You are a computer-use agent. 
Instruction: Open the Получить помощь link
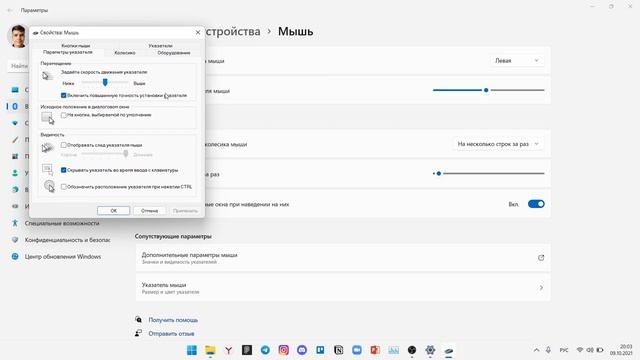[173, 320]
